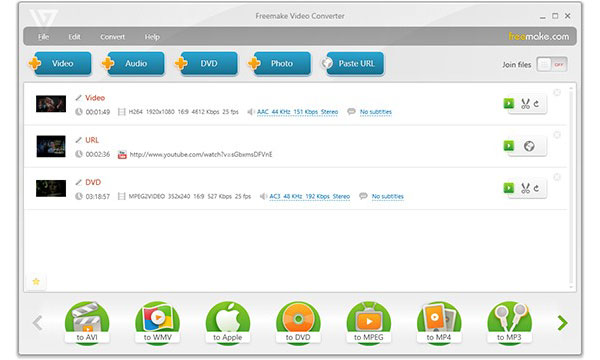Remove the URL item from list
This screenshot has width=600, height=360.
(557, 135)
